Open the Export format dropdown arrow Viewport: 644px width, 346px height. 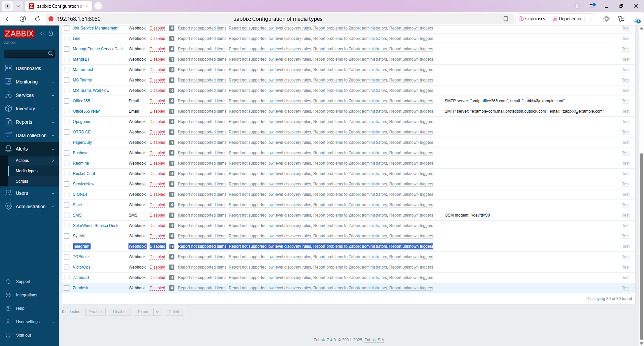(x=157, y=312)
